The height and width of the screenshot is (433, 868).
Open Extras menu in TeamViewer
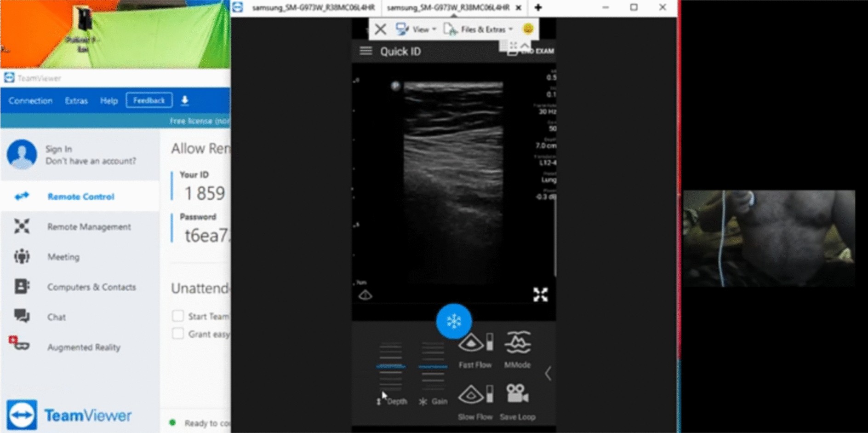pyautogui.click(x=76, y=101)
